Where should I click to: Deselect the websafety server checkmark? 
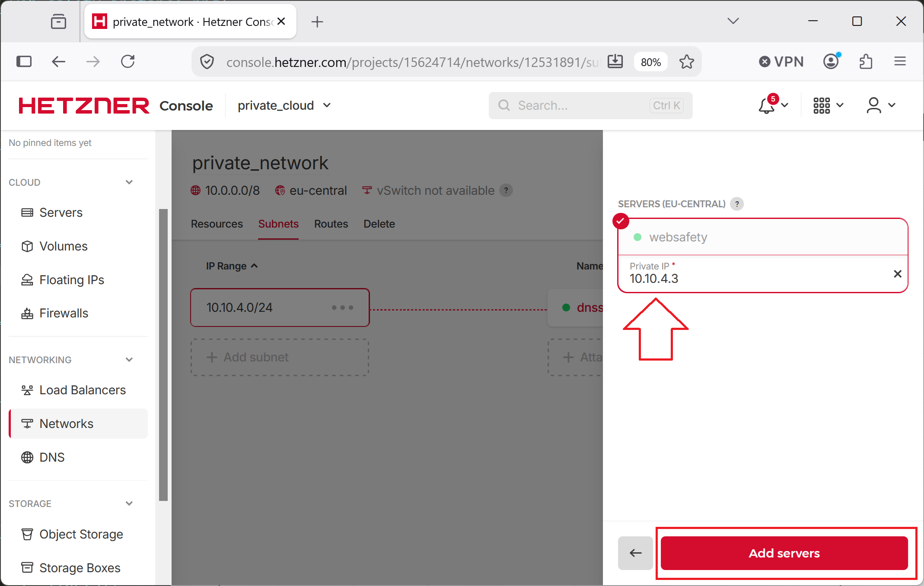621,221
